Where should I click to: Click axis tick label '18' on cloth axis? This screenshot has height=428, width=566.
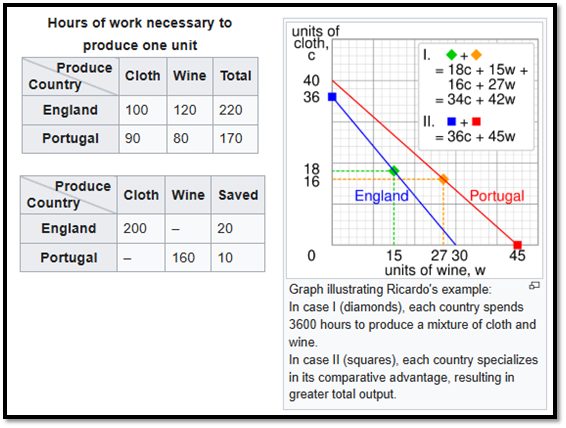pos(312,169)
